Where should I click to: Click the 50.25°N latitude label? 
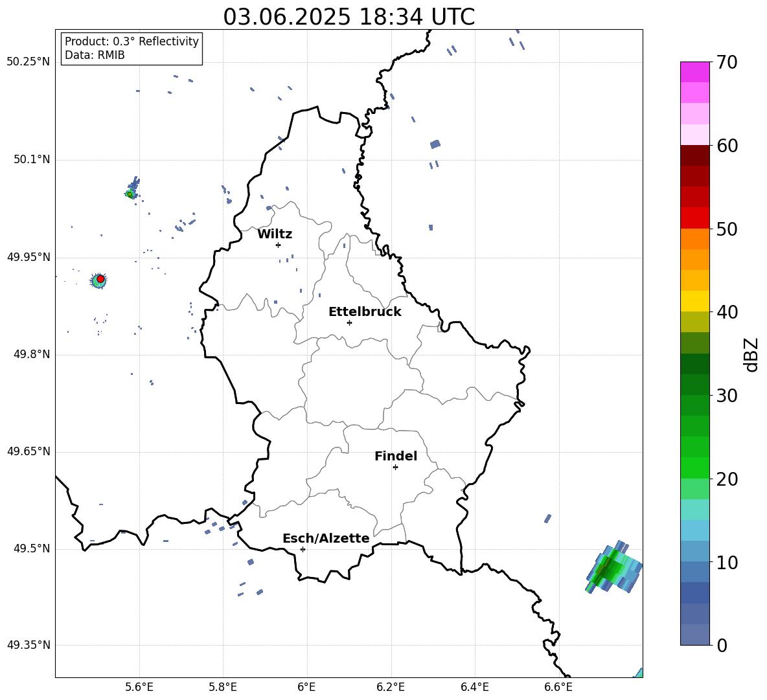point(28,62)
